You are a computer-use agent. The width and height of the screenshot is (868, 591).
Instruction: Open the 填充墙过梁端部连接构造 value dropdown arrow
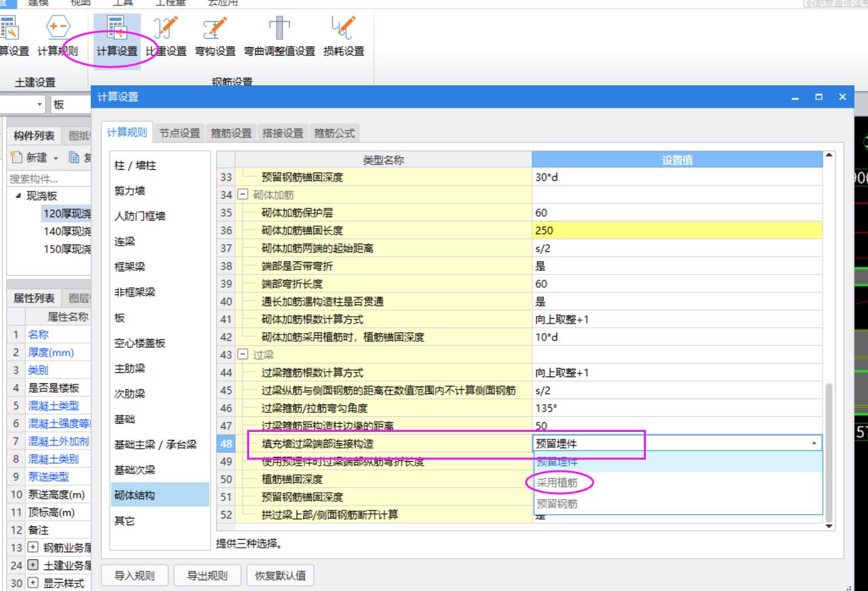pyautogui.click(x=814, y=444)
